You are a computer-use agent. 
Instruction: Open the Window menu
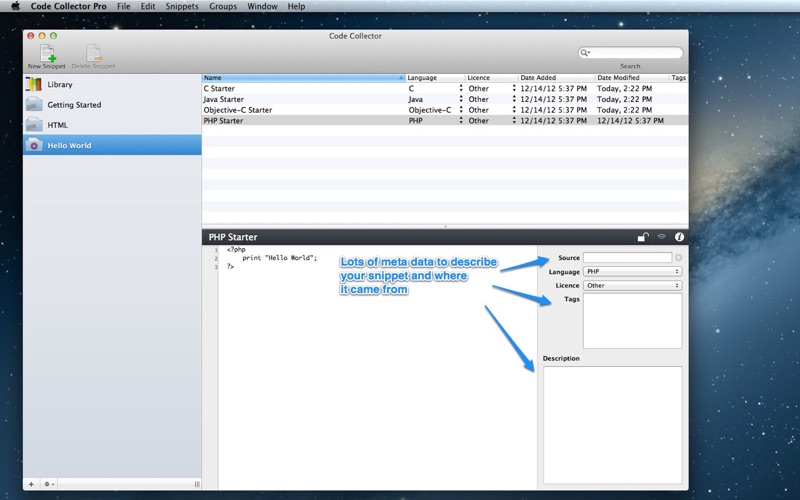262,6
